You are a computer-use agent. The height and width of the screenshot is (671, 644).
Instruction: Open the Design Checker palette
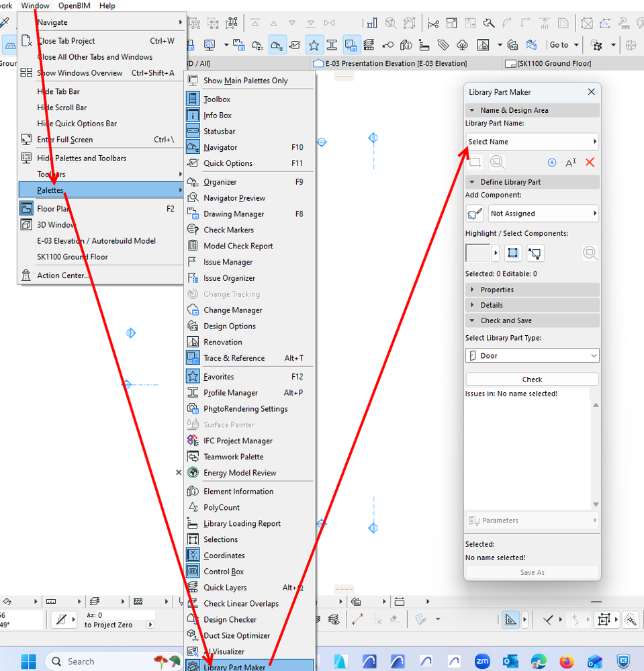(250, 620)
